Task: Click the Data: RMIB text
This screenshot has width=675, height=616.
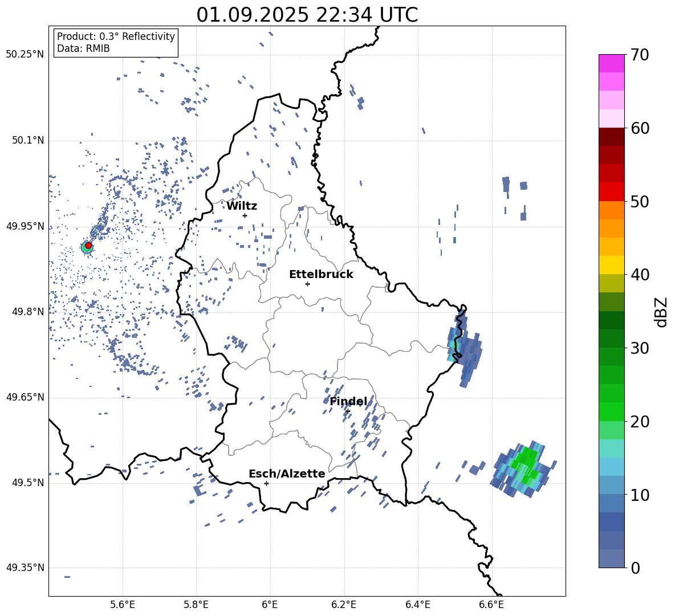Action: pos(83,48)
